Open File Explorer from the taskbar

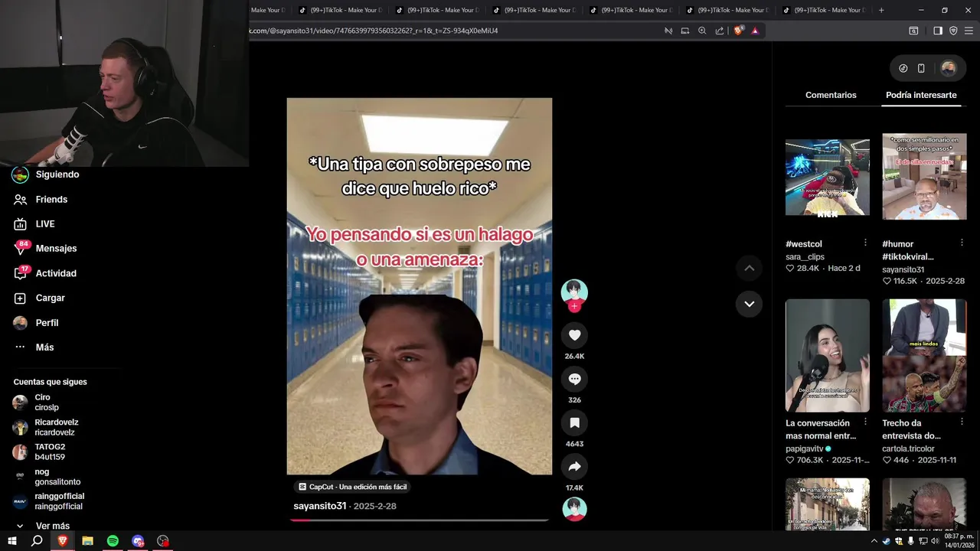[x=87, y=541]
